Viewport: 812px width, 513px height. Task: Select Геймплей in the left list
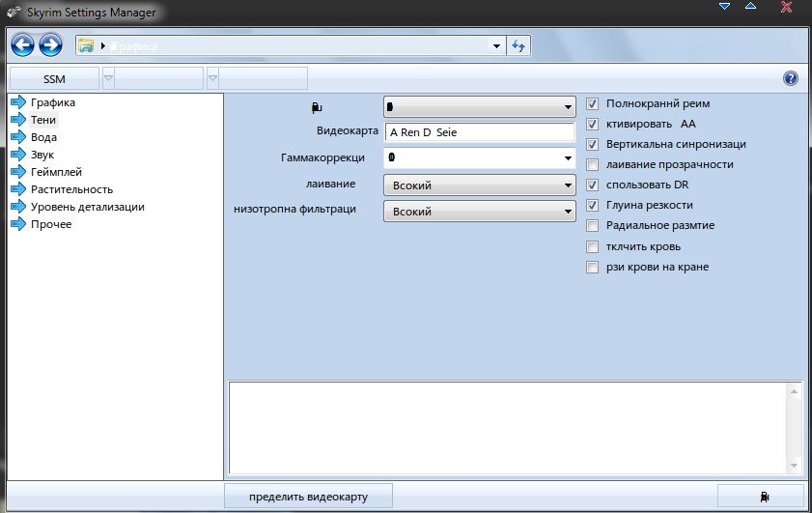56,172
